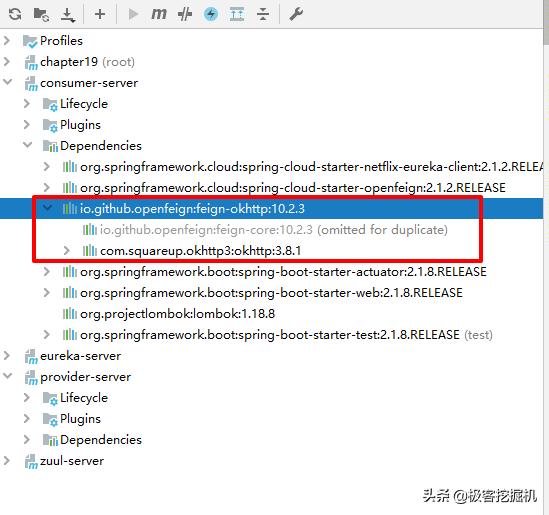This screenshot has height=515, width=549.
Task: Expand okhttp:3.8.1 dependency arrow
Action: 67,251
